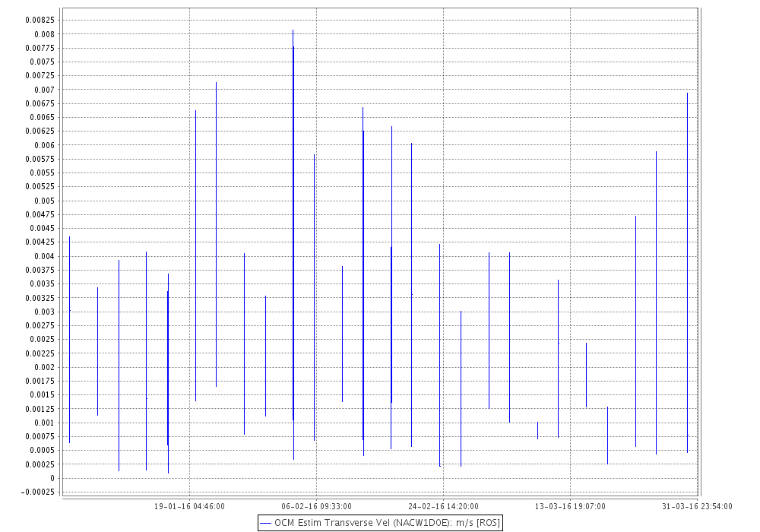Click the short blue bar near 0.001 before 13-03-16
The width and height of the screenshot is (760, 532).
[537, 430]
